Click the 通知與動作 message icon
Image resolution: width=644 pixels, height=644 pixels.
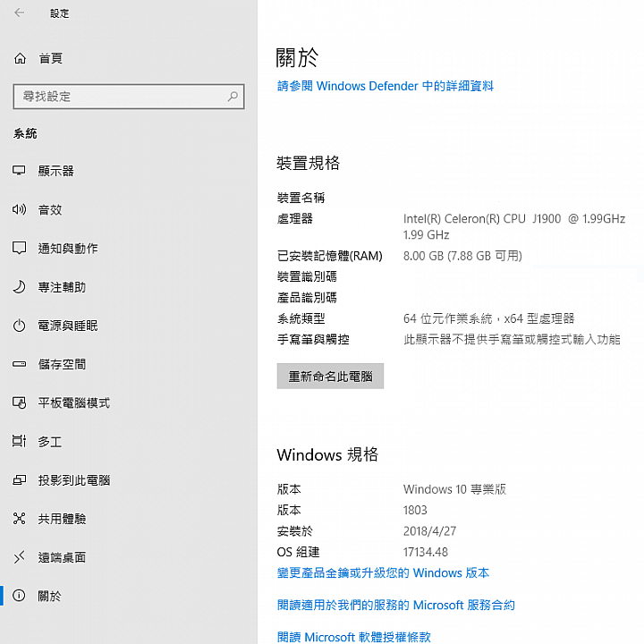click(19, 248)
